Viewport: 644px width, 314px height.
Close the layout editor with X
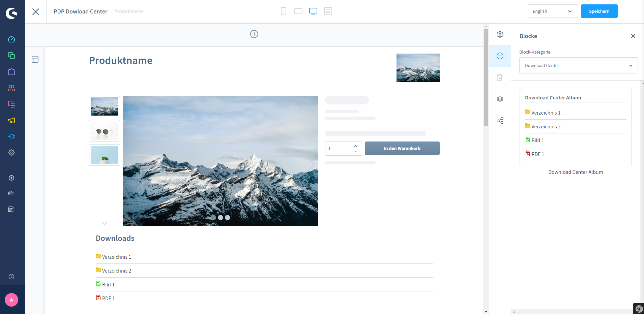(x=36, y=12)
